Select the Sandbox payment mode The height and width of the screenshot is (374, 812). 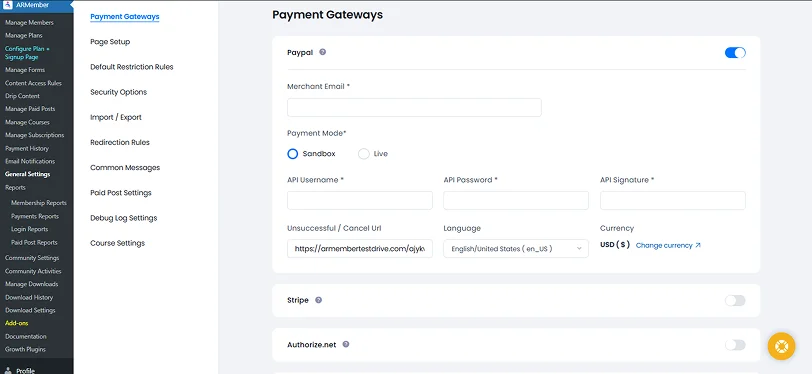tap(293, 154)
